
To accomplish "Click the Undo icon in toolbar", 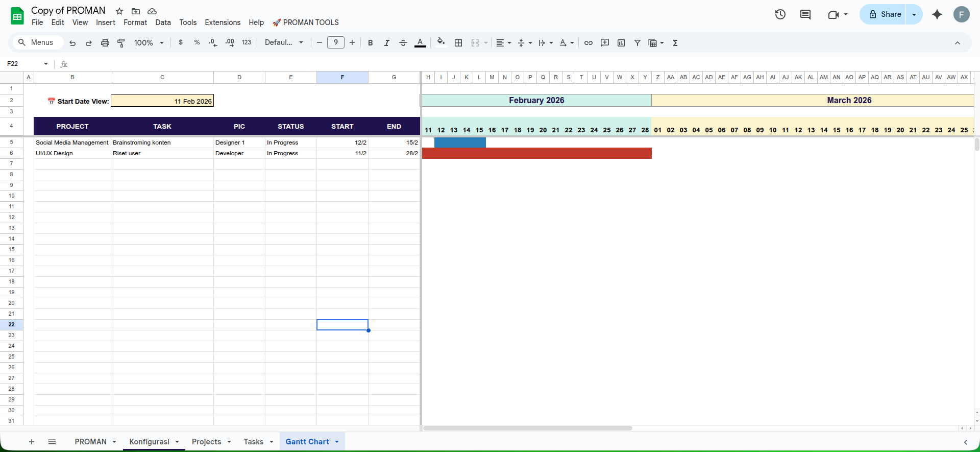I will [72, 43].
